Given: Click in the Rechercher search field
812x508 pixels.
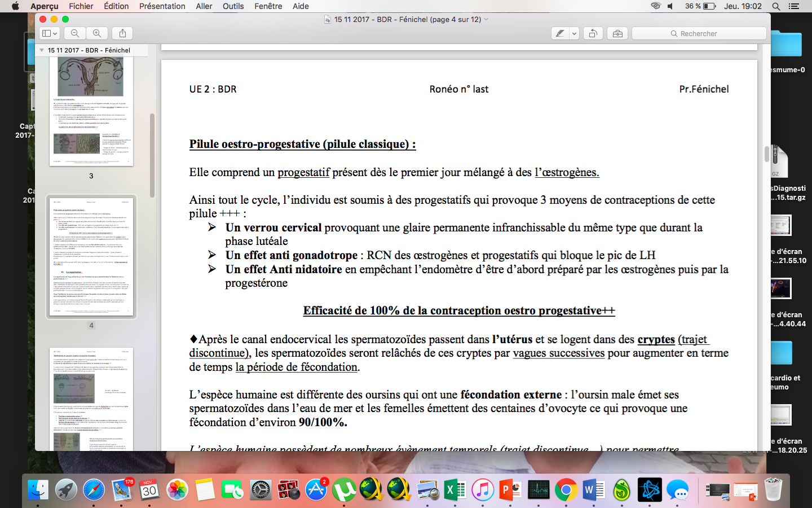Looking at the screenshot, I should [x=699, y=33].
